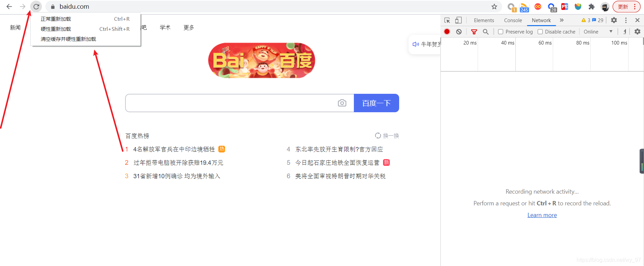The image size is (644, 266).
Task: Click the 更新 update button
Action: point(623,7)
